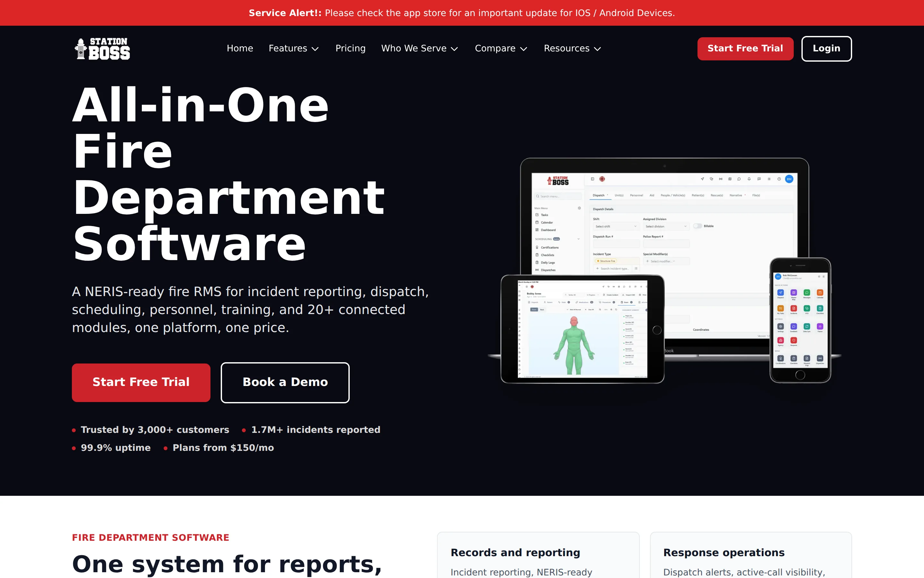Click the green body model on tablet mockup
924x578 pixels.
pyautogui.click(x=574, y=346)
